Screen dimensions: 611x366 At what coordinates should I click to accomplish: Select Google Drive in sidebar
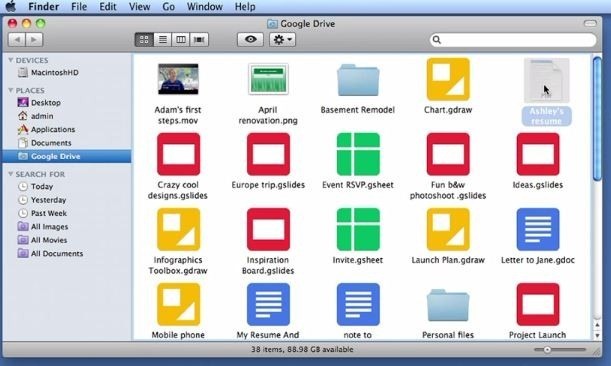tap(67, 156)
